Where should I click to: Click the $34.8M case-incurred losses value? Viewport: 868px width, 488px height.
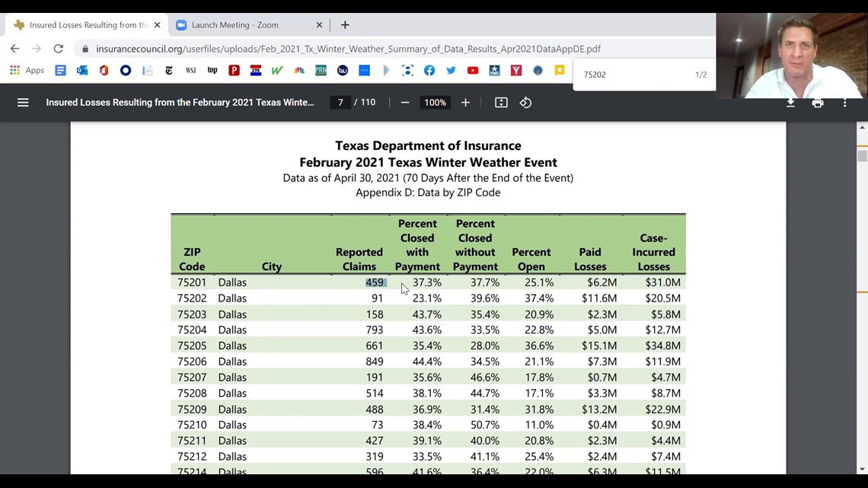click(x=662, y=346)
